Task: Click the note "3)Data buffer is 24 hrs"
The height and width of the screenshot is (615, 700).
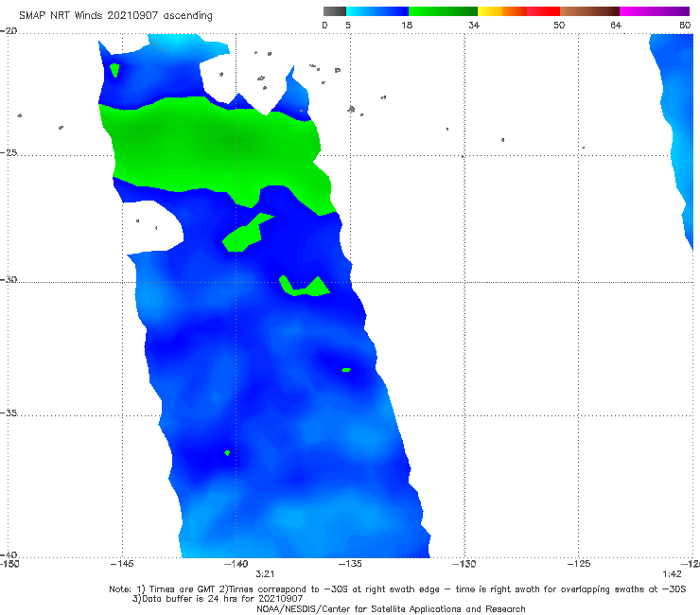Action: [x=218, y=599]
